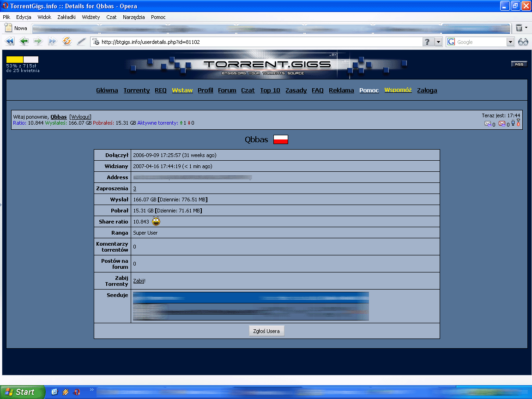532x399 pixels.
Task: Click the Rewind navigation icon
Action: [10, 42]
